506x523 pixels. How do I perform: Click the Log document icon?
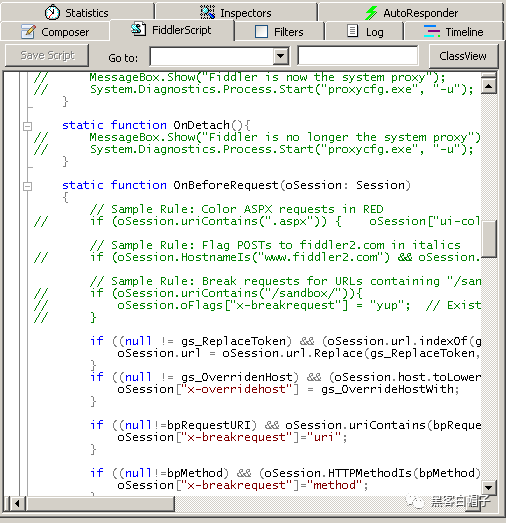[x=353, y=31]
